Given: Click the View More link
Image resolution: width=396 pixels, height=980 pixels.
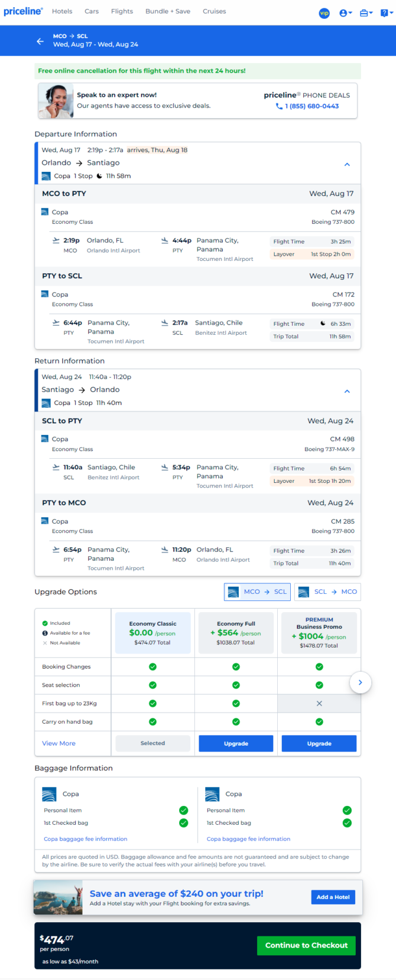Looking at the screenshot, I should point(59,743).
